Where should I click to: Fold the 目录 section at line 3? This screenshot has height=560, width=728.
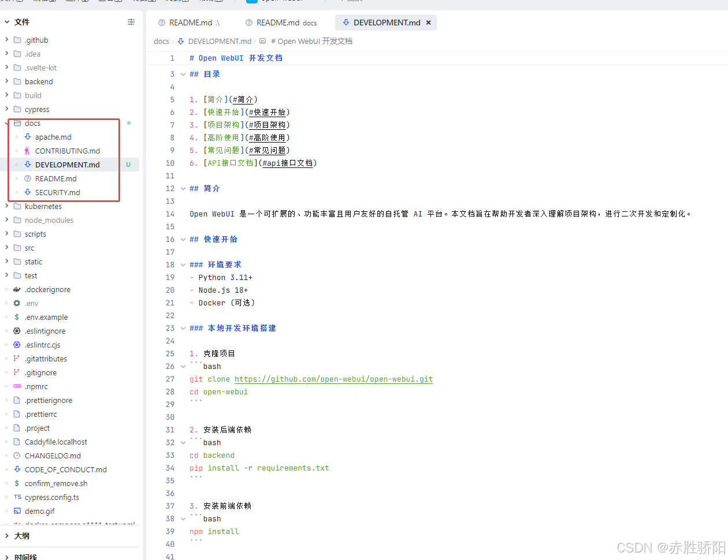tap(183, 74)
